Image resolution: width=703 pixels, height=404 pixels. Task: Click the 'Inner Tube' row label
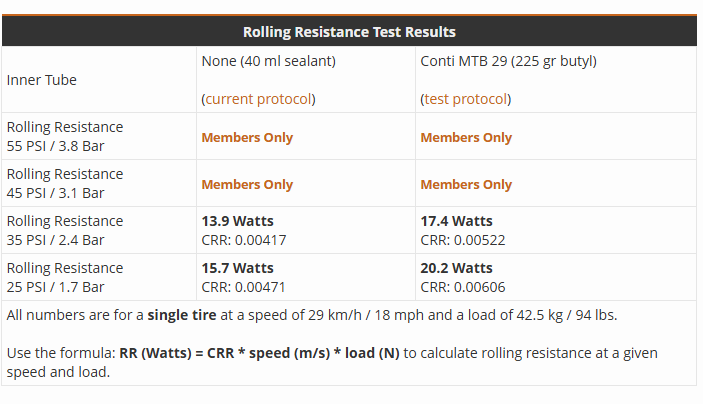pyautogui.click(x=41, y=80)
